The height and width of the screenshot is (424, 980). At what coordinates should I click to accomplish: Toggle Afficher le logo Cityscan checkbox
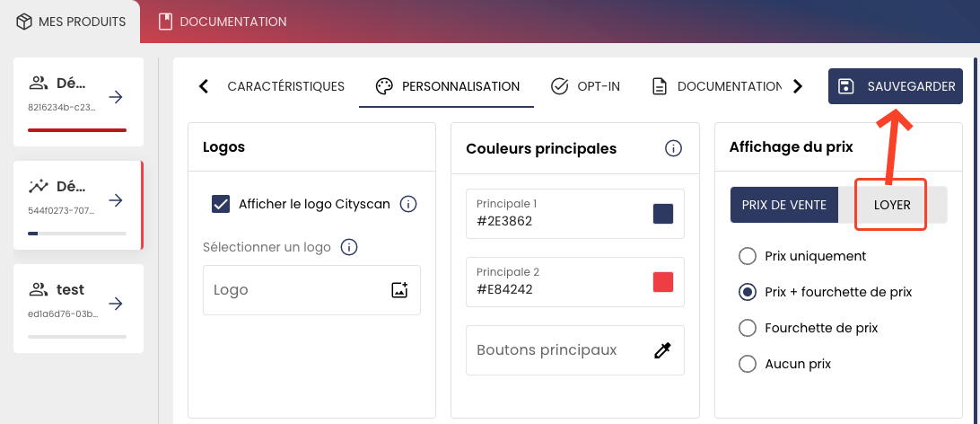point(221,204)
